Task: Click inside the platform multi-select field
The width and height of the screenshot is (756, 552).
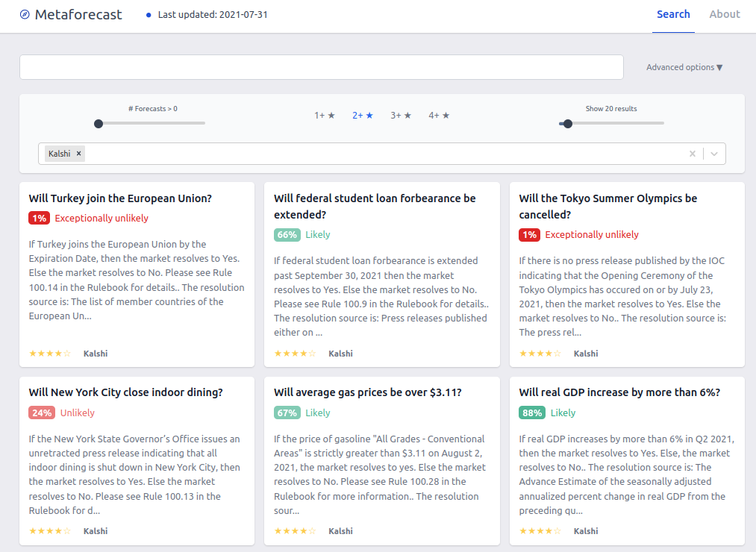Action: pos(382,154)
